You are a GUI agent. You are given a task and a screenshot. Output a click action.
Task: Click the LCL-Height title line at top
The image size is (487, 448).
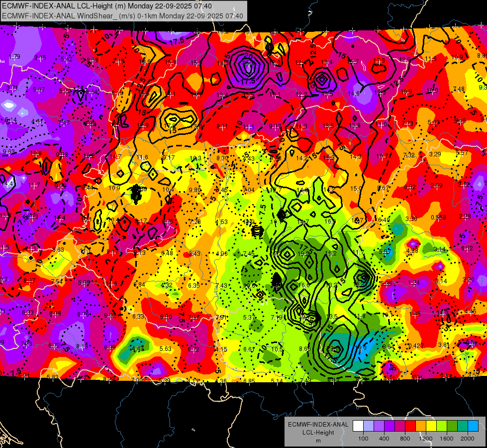click(x=107, y=6)
